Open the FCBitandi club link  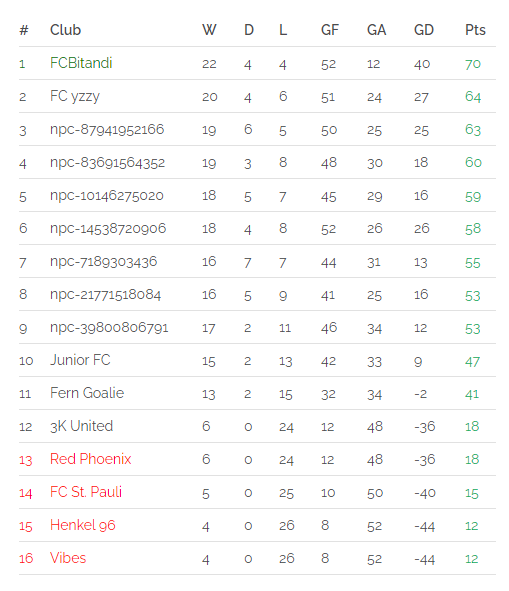click(x=81, y=63)
